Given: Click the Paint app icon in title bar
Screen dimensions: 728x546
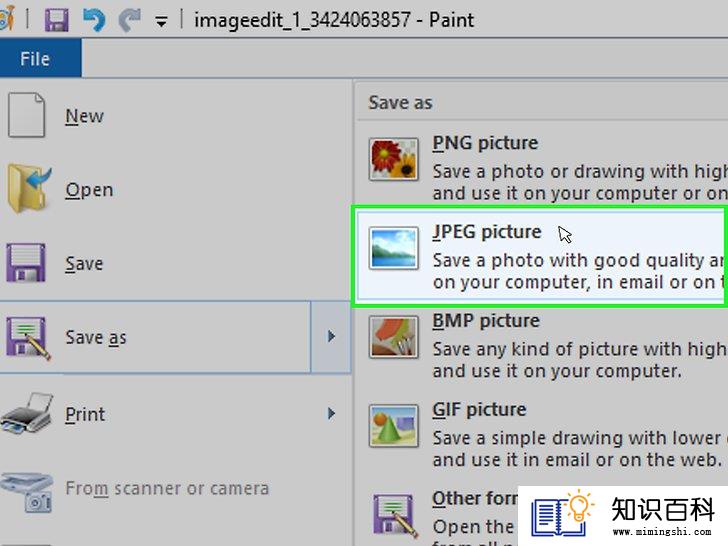Looking at the screenshot, I should coord(8,20).
